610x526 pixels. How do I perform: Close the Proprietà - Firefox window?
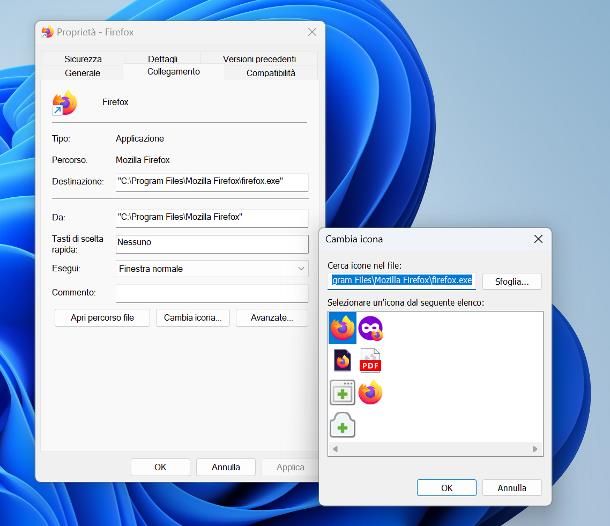point(312,32)
